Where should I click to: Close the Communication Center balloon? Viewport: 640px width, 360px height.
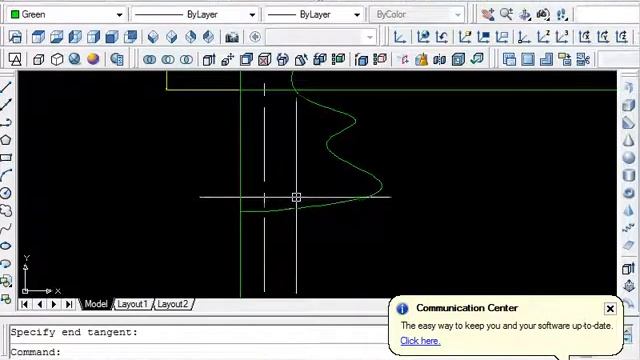pos(610,309)
